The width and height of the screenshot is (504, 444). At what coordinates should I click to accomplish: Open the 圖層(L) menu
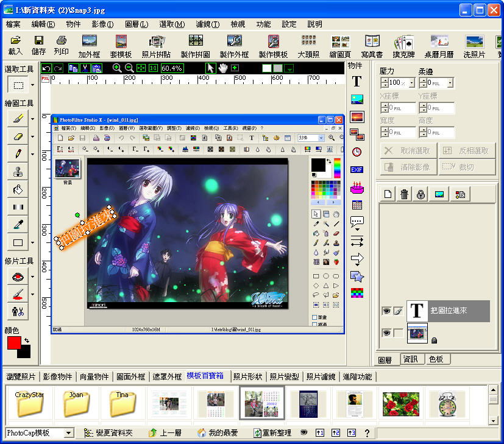tap(137, 24)
